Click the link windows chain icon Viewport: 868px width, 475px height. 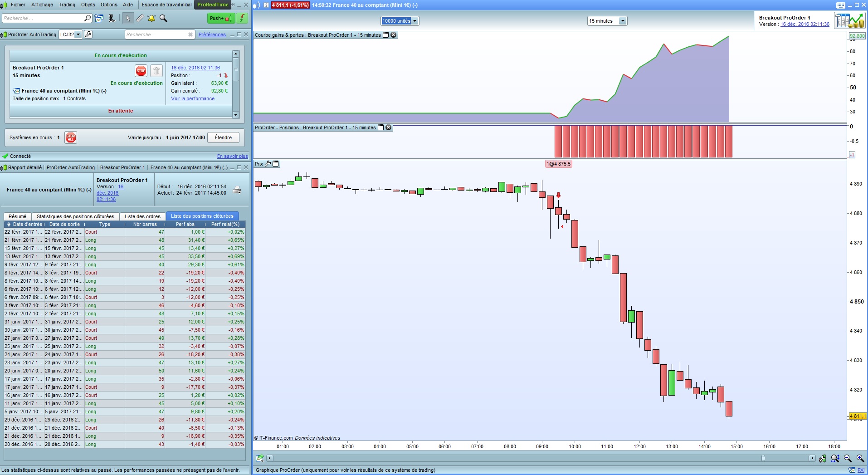click(112, 18)
